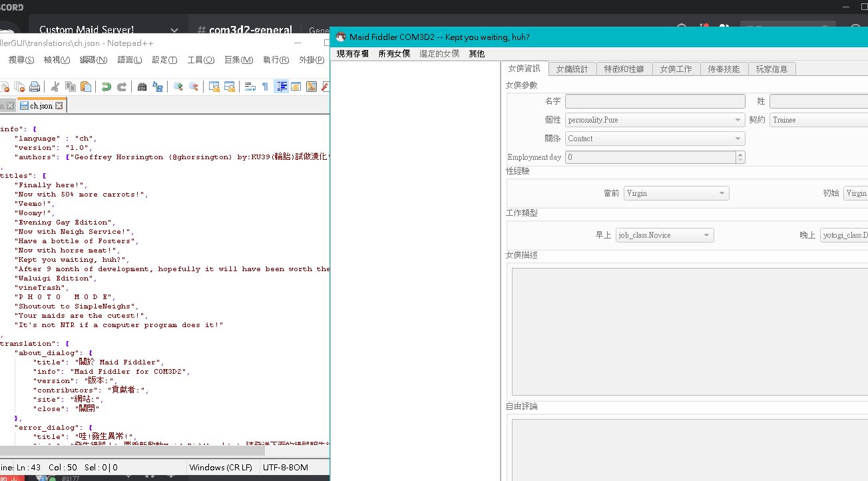Open the 執行(R) menu in Notepad++
868x481 pixels.
[276, 60]
